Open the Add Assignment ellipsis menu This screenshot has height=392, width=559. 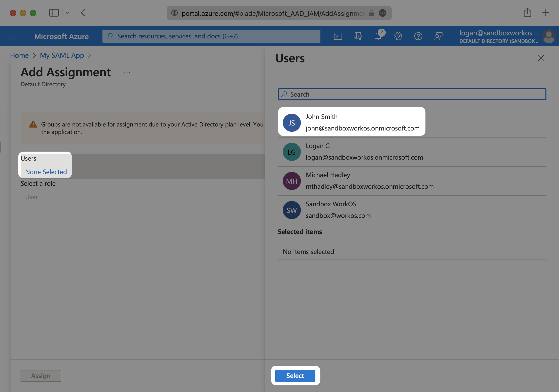click(x=127, y=73)
